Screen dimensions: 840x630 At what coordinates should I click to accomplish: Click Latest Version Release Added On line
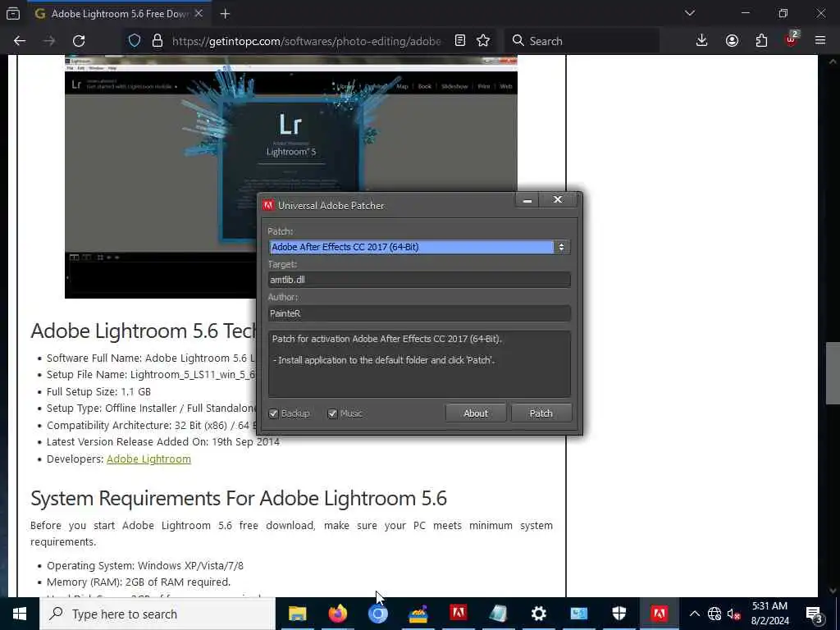click(x=163, y=442)
